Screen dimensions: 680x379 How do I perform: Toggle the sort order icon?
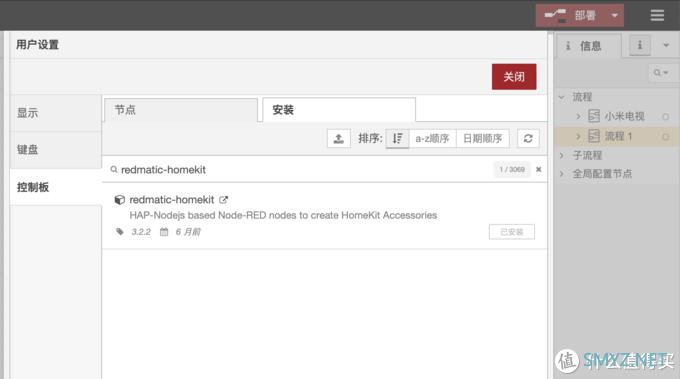pyautogui.click(x=397, y=139)
